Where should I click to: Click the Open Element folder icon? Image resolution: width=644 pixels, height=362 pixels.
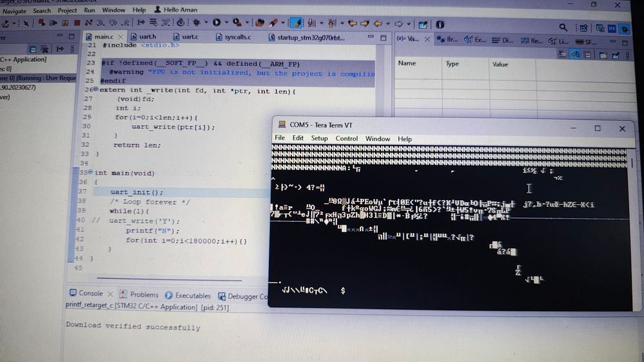tap(260, 23)
